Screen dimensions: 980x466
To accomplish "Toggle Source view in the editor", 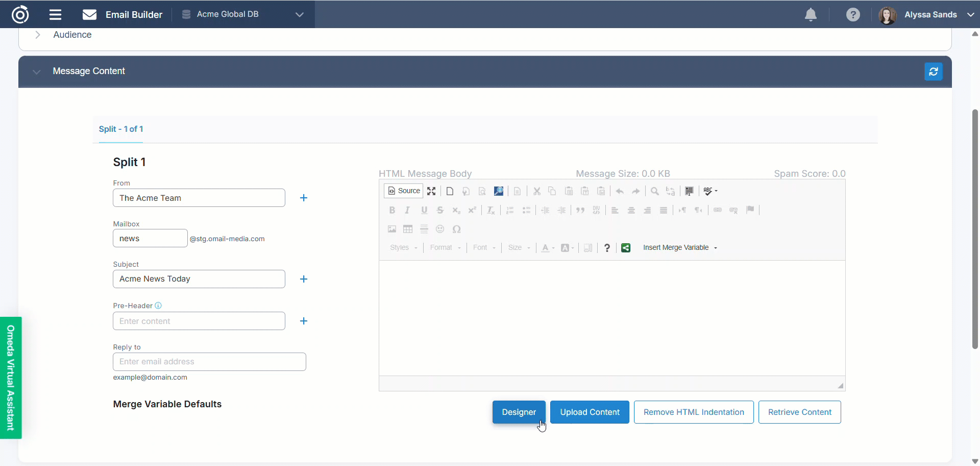I will [403, 191].
